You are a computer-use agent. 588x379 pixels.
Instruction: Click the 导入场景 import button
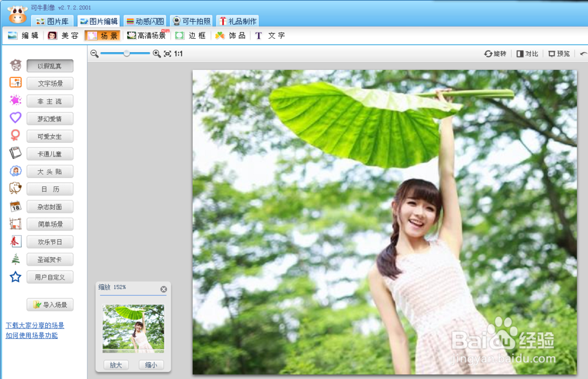(50, 305)
